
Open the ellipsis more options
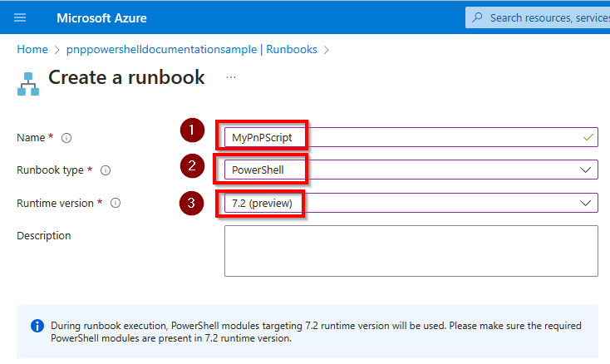click(231, 77)
